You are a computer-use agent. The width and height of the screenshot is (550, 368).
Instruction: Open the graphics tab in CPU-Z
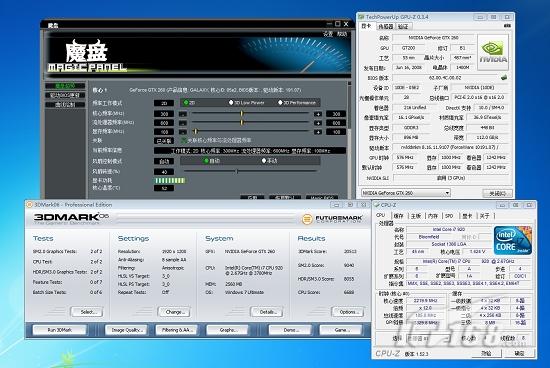467,216
